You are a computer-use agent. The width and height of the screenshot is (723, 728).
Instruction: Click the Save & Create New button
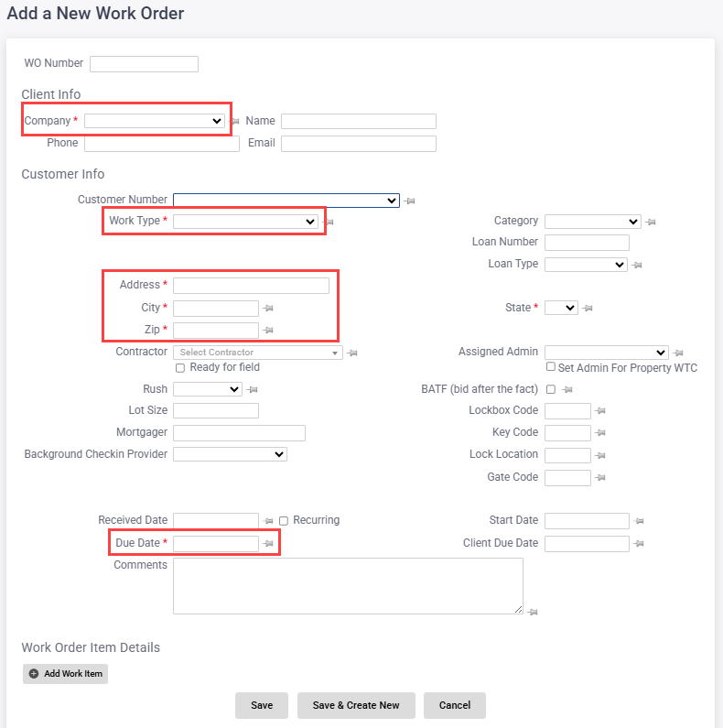356,705
